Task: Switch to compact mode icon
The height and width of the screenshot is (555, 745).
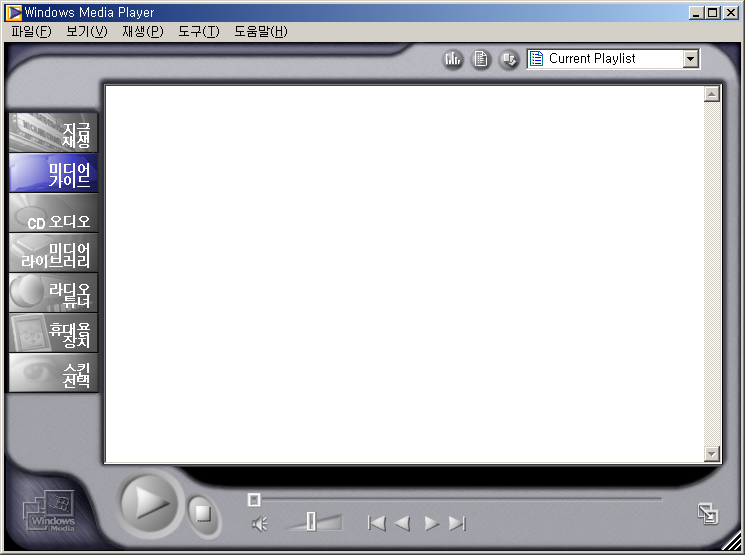Action: click(x=707, y=514)
